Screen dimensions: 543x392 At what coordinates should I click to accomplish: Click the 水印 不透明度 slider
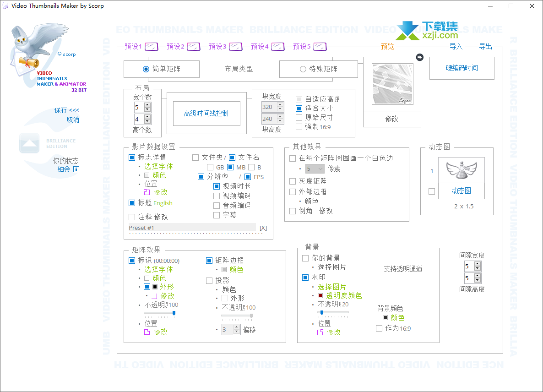(333, 313)
